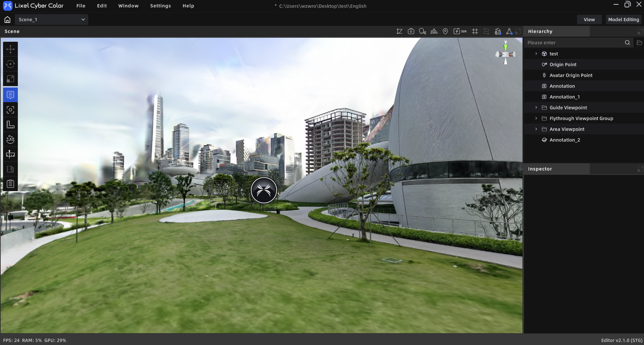Select the focus capture frame tool
Screen dimensions: 644x345
[10, 110]
